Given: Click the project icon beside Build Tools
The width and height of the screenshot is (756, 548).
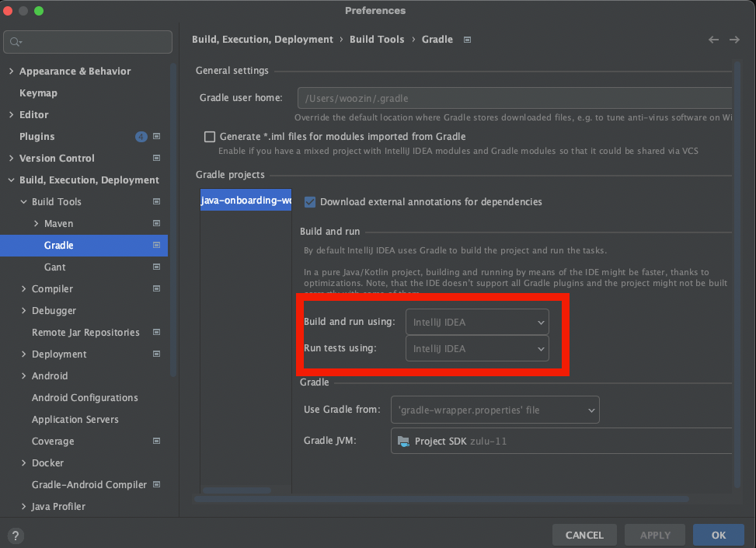Looking at the screenshot, I should pos(157,201).
